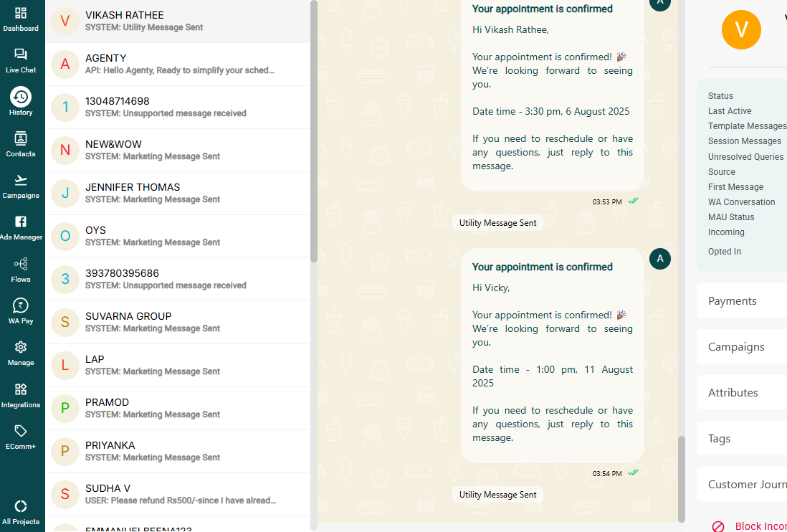Open the Contacts sidebar icon
The height and width of the screenshot is (532, 787).
pyautogui.click(x=21, y=138)
